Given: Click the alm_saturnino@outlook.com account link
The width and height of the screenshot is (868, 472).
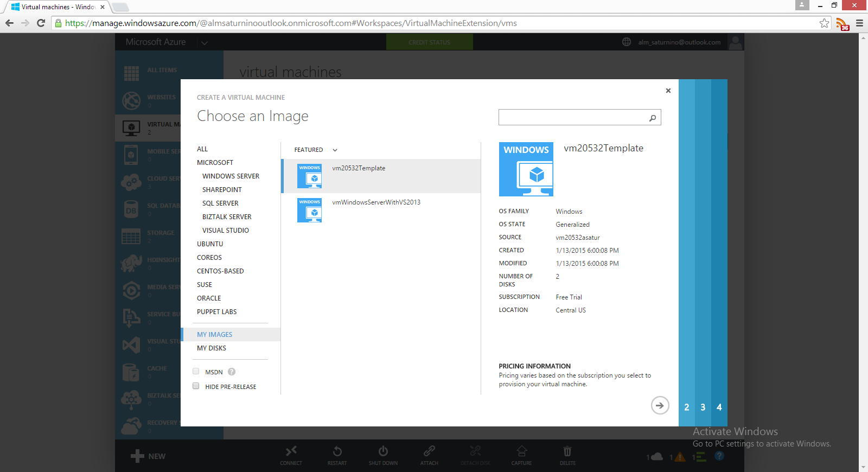Looking at the screenshot, I should coord(679,42).
